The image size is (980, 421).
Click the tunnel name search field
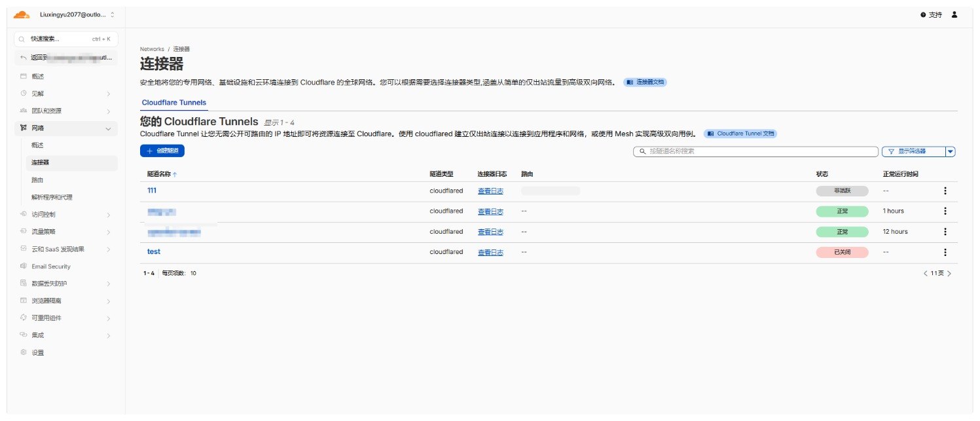755,151
